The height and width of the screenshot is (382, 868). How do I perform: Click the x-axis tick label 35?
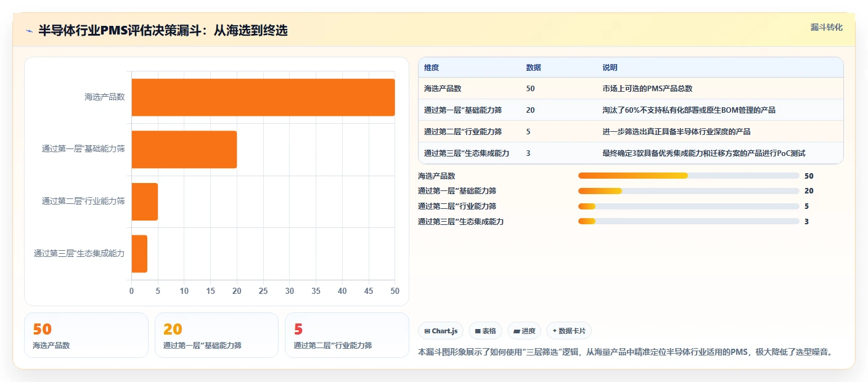316,291
